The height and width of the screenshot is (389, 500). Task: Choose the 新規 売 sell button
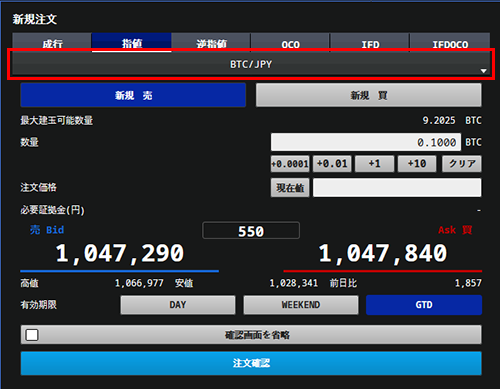(x=133, y=95)
